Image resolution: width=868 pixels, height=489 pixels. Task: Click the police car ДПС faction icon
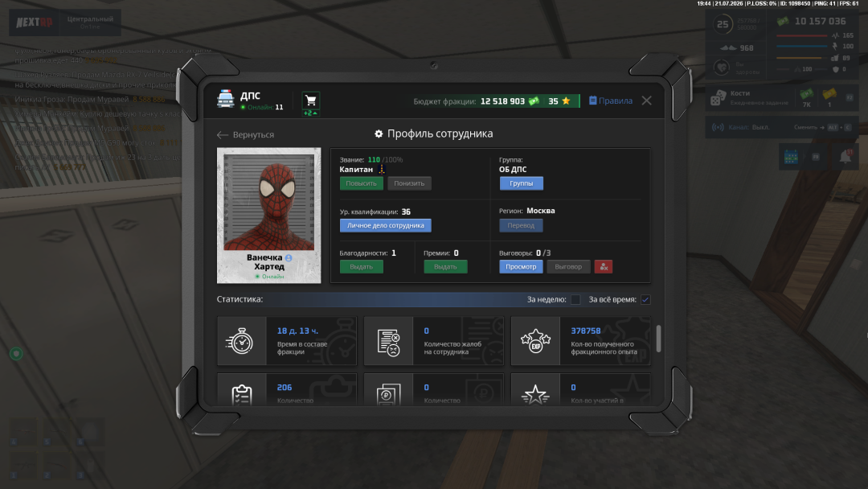tap(225, 99)
